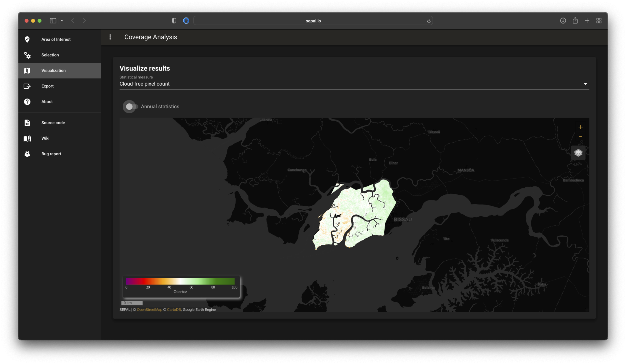The height and width of the screenshot is (364, 626).
Task: Toggle Safari sidebar visibility button
Action: (53, 21)
